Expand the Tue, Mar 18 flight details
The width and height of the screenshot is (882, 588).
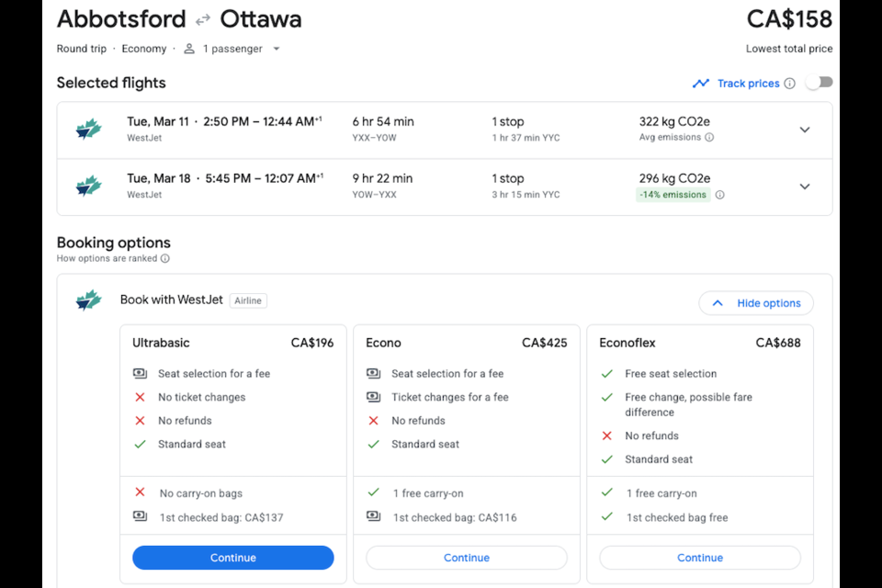tap(805, 187)
